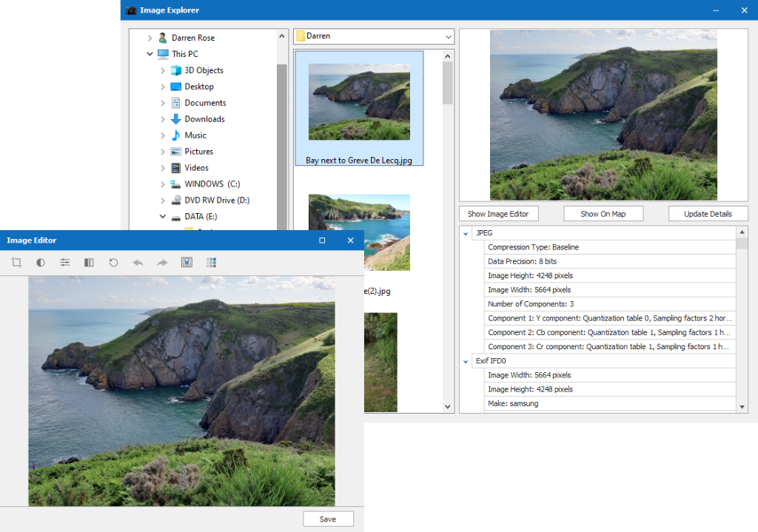Open the Darren folder dropdown
This screenshot has width=758, height=532.
coord(449,36)
